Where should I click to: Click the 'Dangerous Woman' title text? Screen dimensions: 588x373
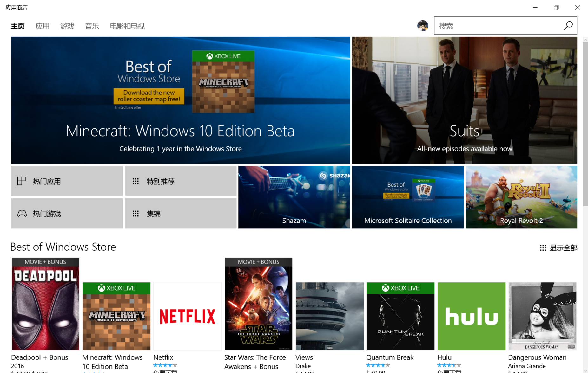coord(537,357)
